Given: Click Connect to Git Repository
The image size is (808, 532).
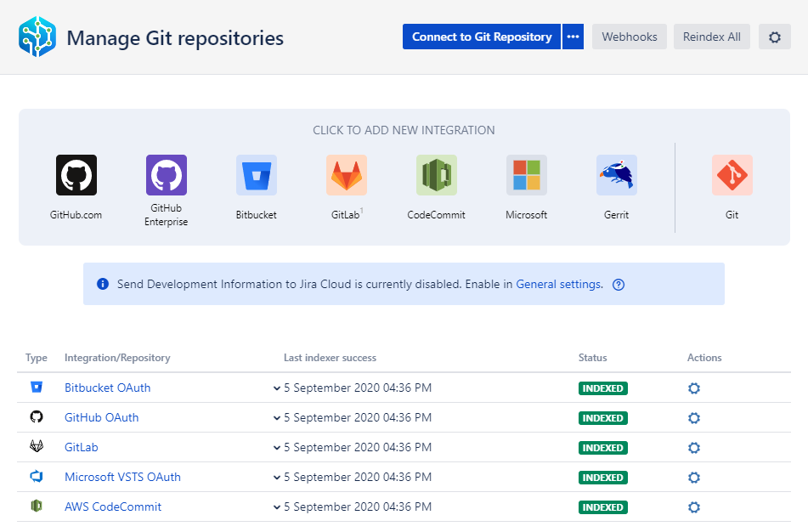Looking at the screenshot, I should pos(482,37).
